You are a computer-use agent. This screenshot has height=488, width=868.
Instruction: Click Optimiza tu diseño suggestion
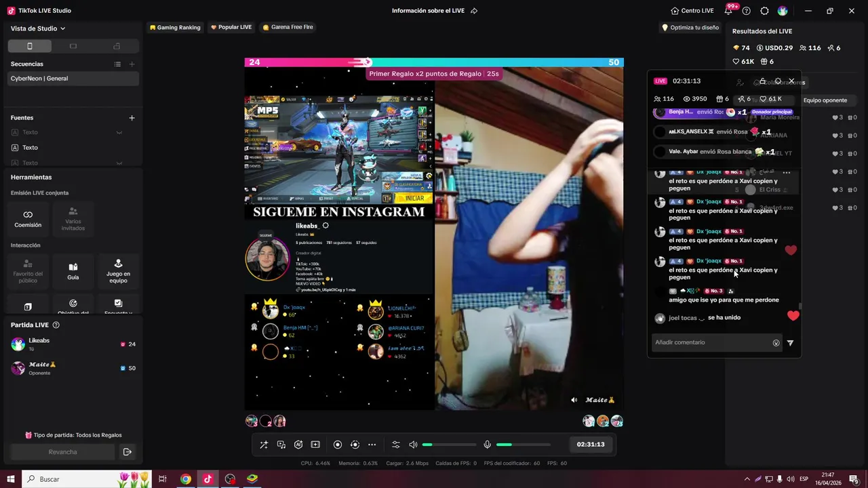[x=690, y=28]
